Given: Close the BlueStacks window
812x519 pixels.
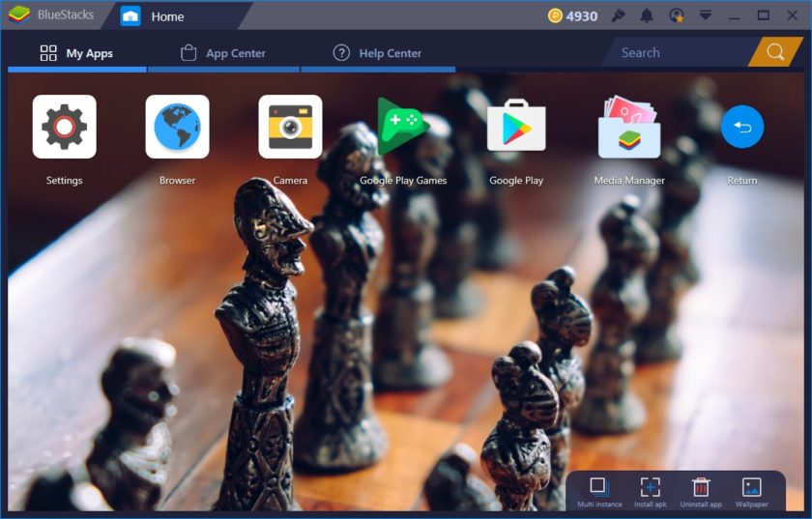Looking at the screenshot, I should (793, 15).
